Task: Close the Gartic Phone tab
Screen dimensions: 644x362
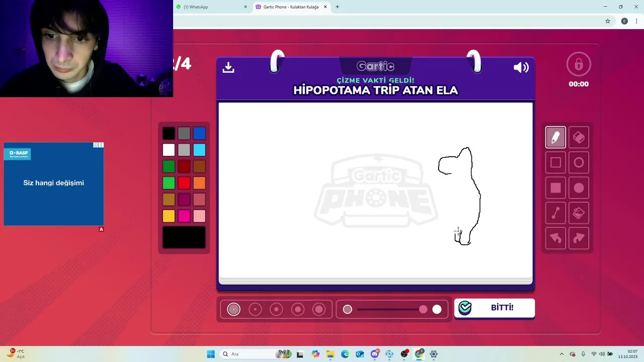Action: [325, 7]
